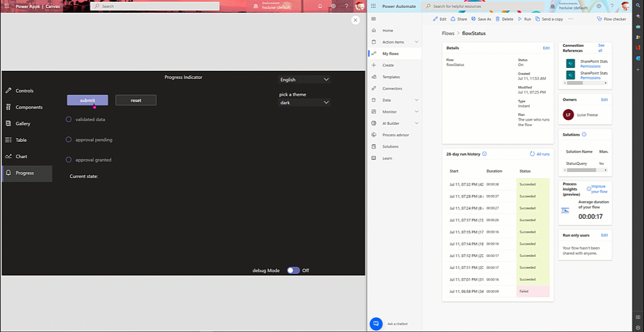Click Luise Freese owner avatar

tap(568, 115)
